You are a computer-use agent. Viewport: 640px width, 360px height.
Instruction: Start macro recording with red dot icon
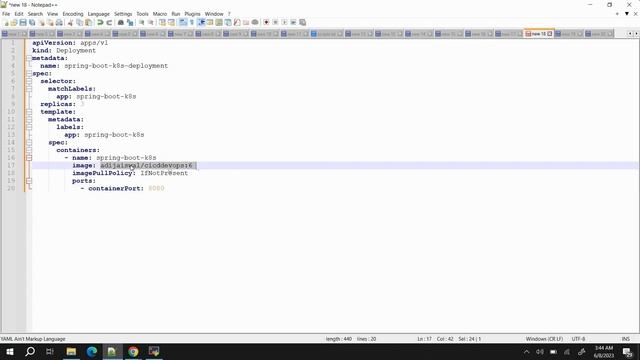(x=266, y=22)
